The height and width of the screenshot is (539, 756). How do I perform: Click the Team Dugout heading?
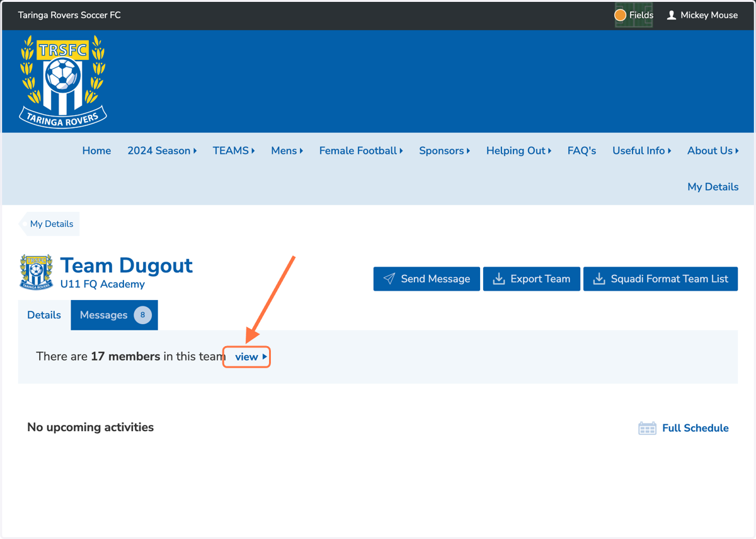(x=127, y=265)
